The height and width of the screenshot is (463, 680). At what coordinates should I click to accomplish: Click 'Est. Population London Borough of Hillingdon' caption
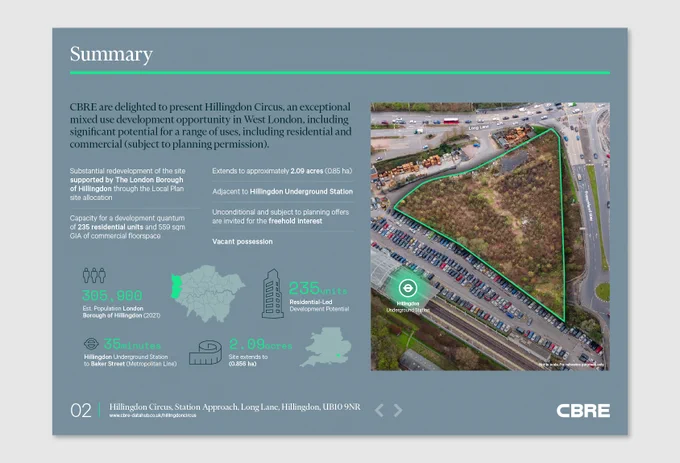[x=121, y=312]
